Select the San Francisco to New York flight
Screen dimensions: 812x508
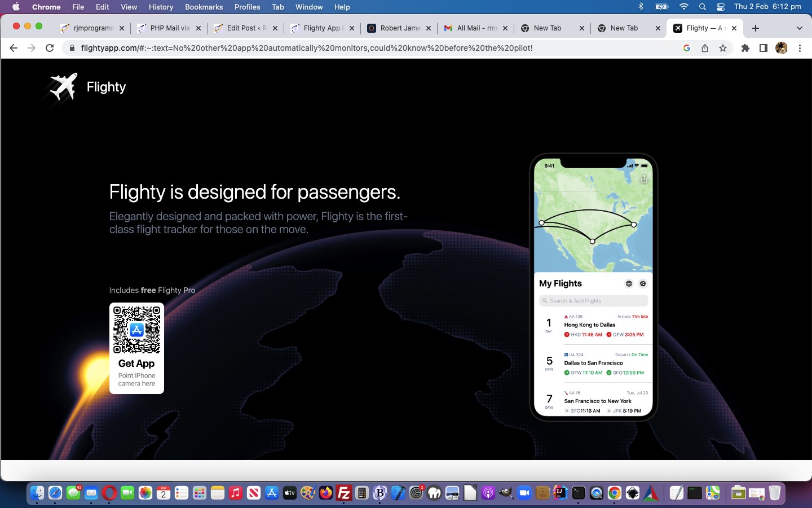(593, 402)
